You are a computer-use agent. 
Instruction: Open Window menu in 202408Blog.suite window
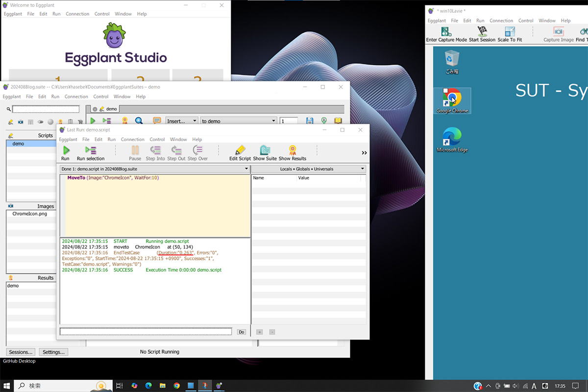tap(122, 97)
